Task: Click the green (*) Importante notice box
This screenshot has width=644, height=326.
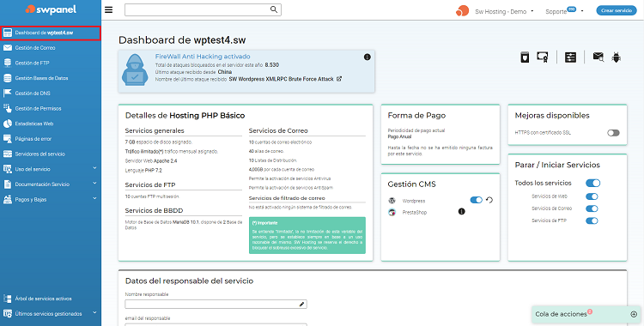Action: click(307, 235)
